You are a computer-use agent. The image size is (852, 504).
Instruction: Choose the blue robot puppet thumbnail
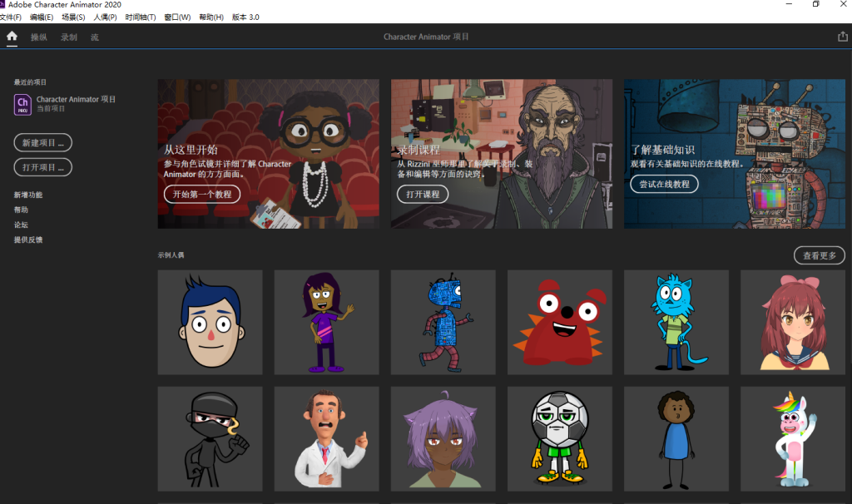443,322
